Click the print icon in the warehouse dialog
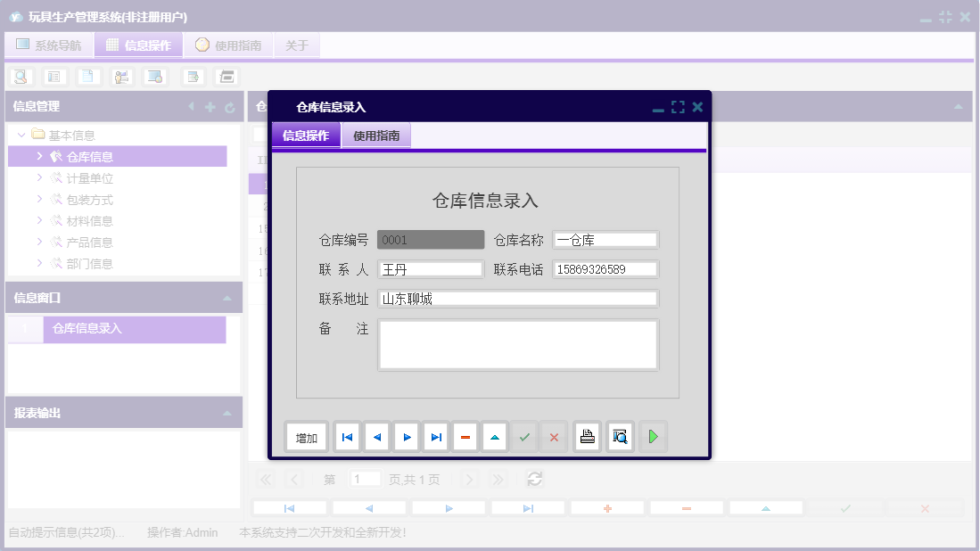Image resolution: width=980 pixels, height=551 pixels. tap(587, 436)
